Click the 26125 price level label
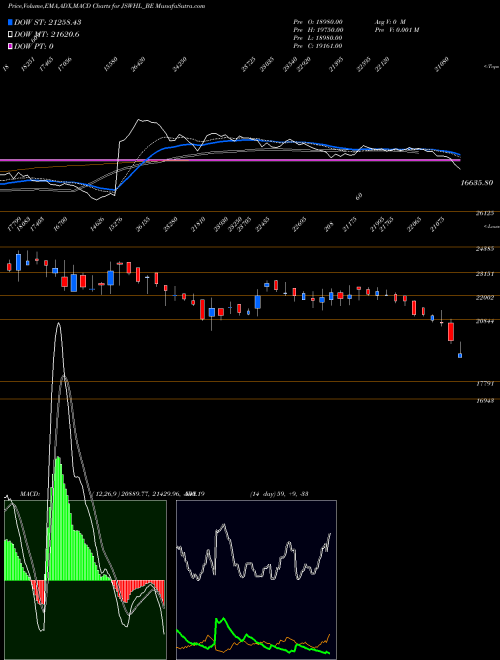This screenshot has height=660, width=500. pos(484,213)
